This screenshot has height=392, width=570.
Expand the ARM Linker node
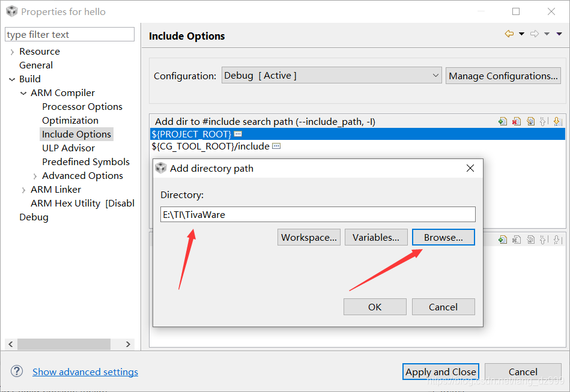(x=23, y=190)
